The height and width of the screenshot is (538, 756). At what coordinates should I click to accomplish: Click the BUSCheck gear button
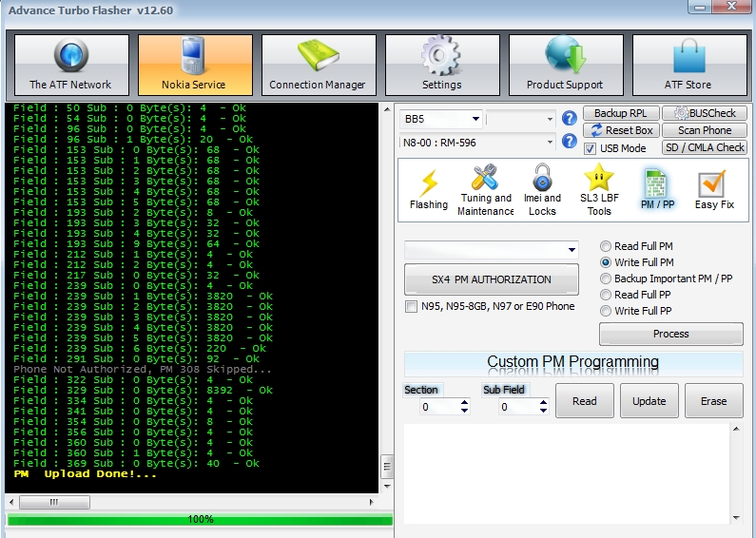click(705, 113)
